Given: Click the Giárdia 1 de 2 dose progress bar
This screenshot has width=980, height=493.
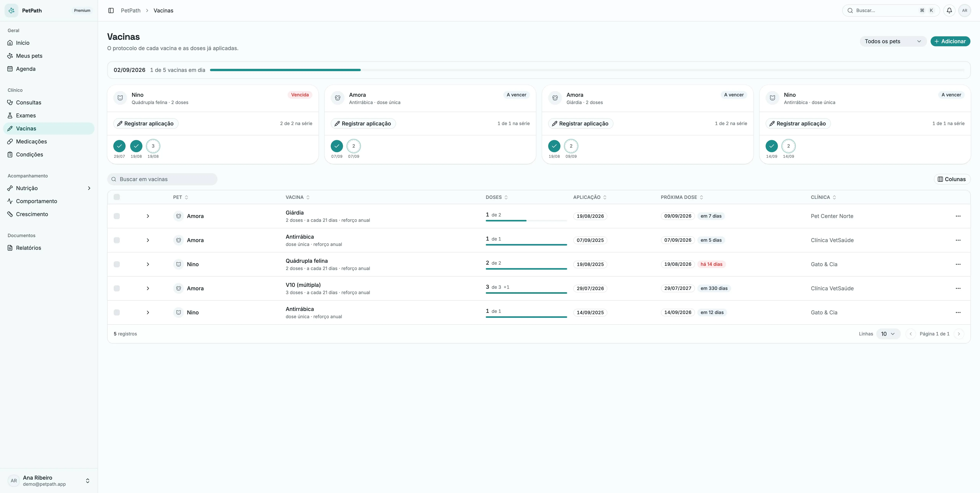Looking at the screenshot, I should click(x=526, y=221).
